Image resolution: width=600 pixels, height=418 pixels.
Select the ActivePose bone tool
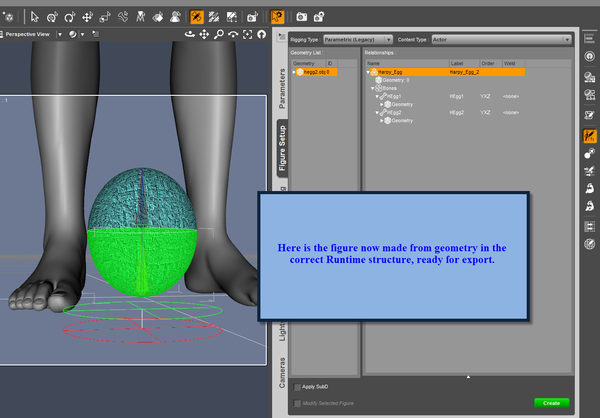coord(123,17)
